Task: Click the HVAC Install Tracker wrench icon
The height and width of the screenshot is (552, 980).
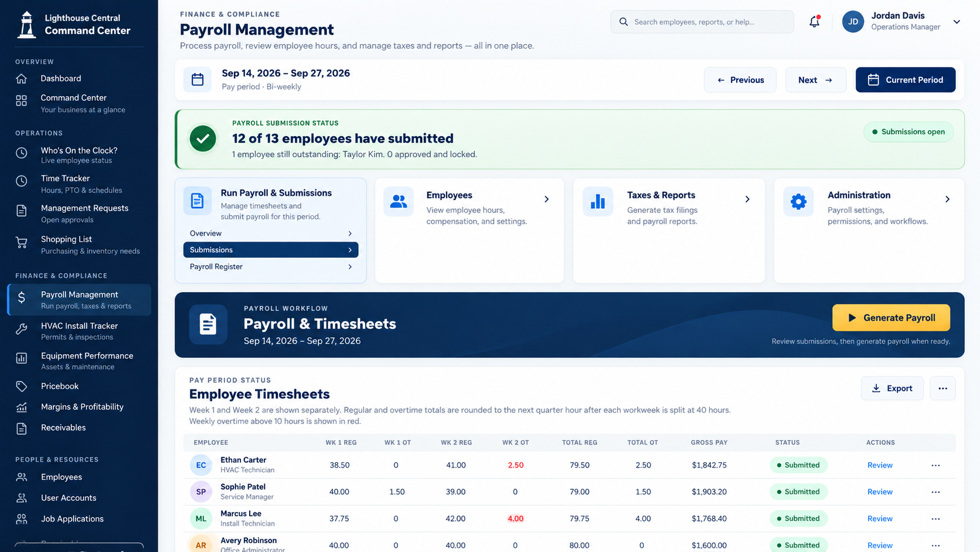Action: [22, 329]
